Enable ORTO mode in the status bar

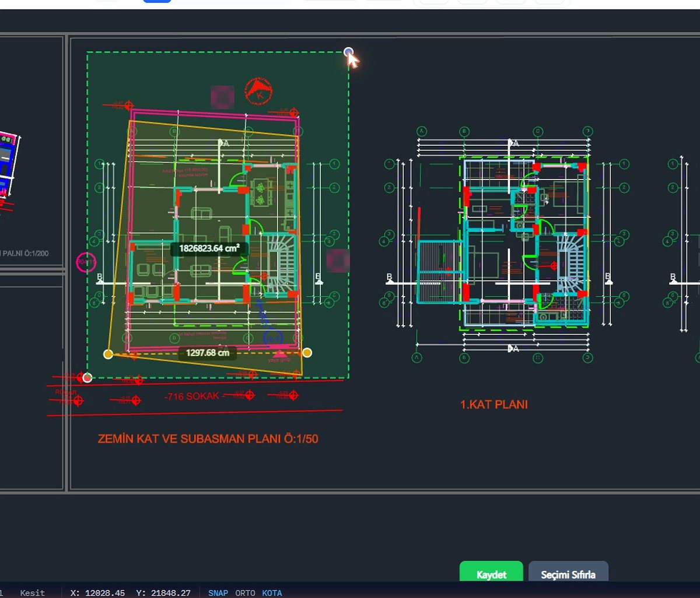(245, 593)
